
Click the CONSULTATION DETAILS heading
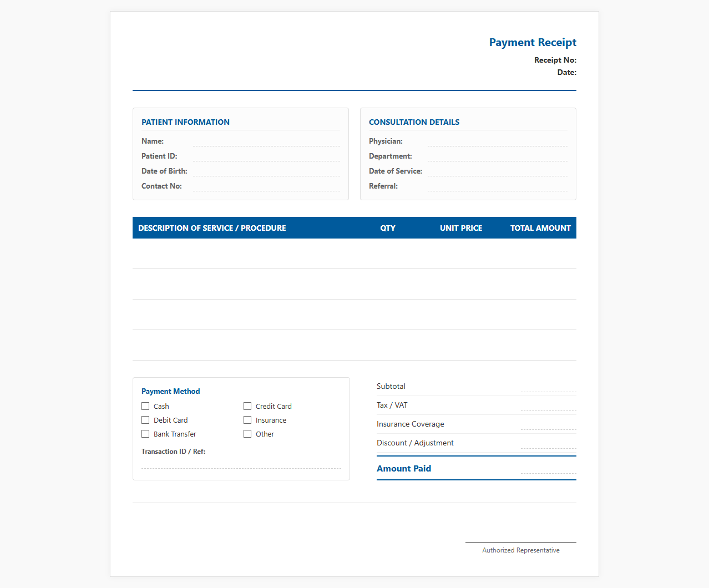coord(414,122)
